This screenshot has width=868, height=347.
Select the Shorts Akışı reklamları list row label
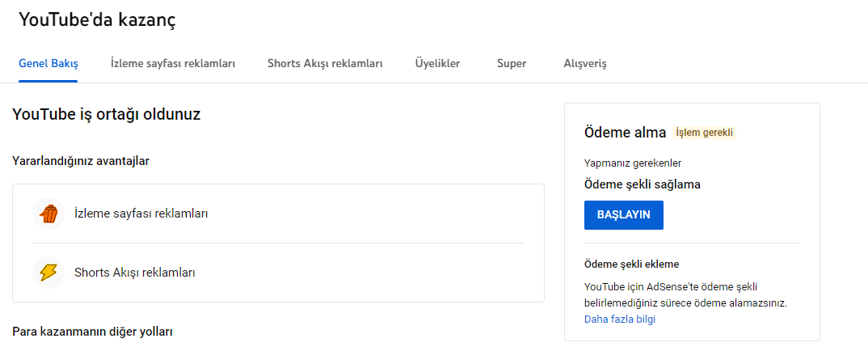click(134, 272)
